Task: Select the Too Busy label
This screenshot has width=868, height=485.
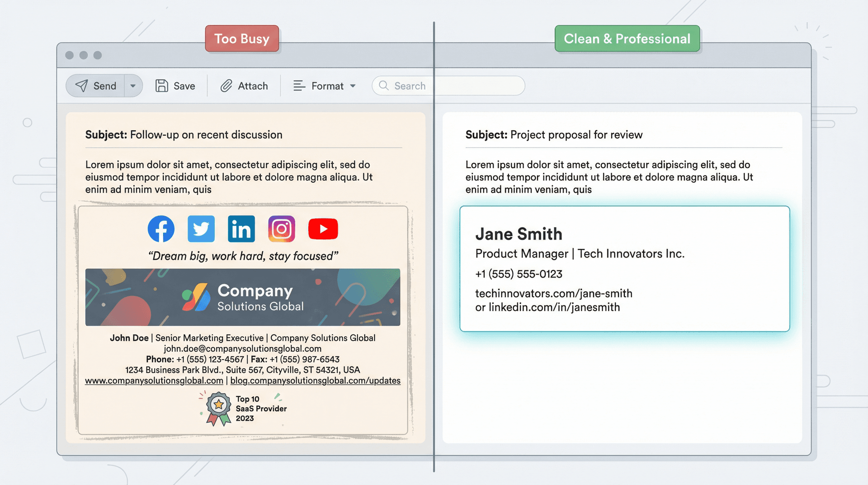Action: (242, 38)
